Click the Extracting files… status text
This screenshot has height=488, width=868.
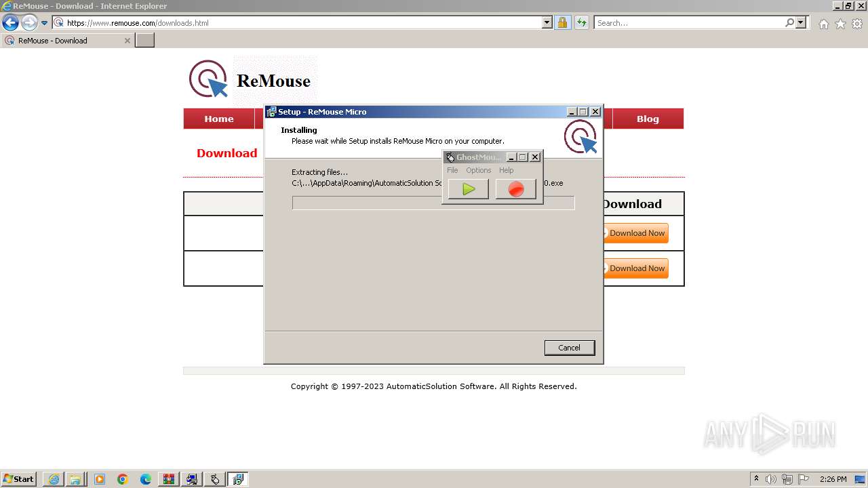point(319,172)
